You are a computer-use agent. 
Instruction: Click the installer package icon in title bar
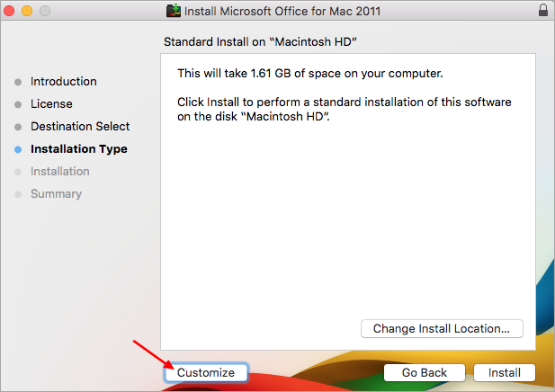(174, 11)
